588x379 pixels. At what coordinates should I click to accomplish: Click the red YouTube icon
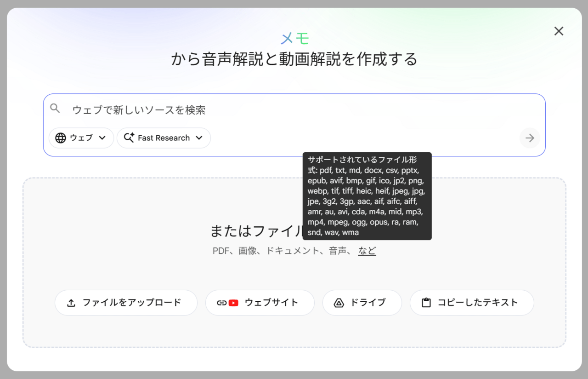(233, 303)
